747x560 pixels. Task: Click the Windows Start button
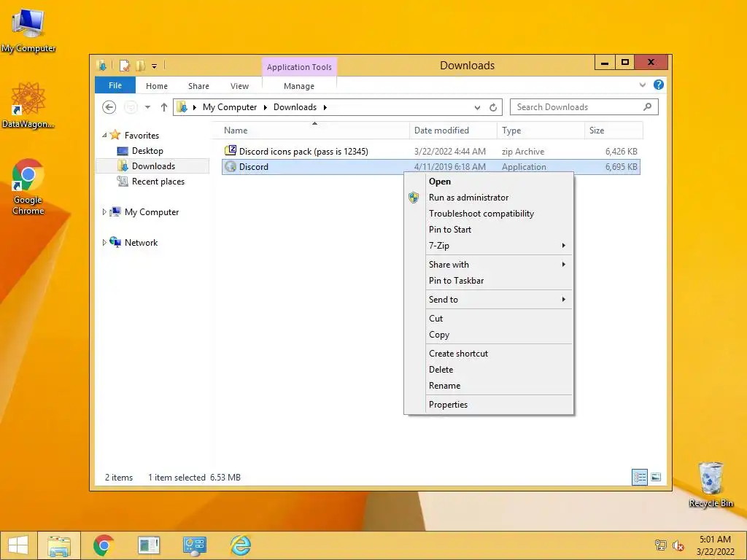(x=18, y=545)
